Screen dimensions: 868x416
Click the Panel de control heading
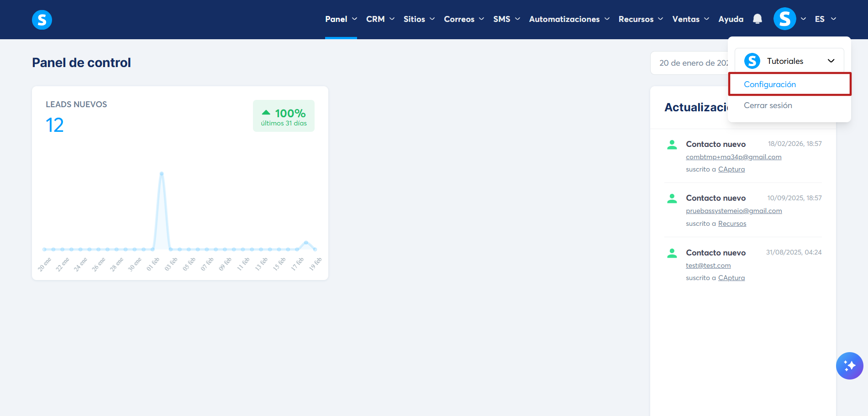(81, 62)
